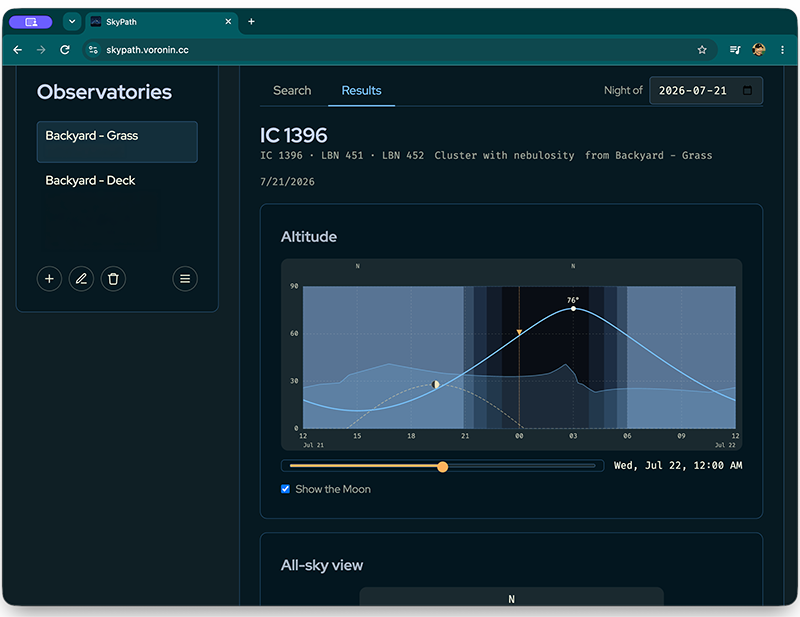Open the Chrome profile avatar

click(x=759, y=50)
